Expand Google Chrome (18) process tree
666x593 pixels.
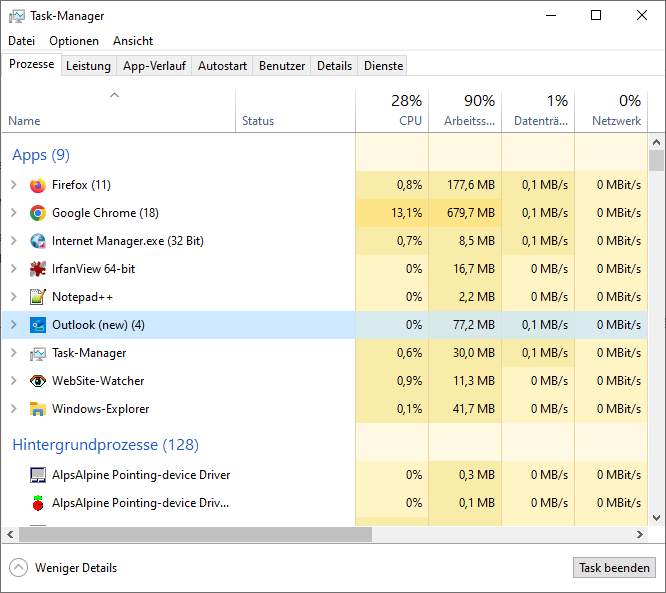(14, 213)
